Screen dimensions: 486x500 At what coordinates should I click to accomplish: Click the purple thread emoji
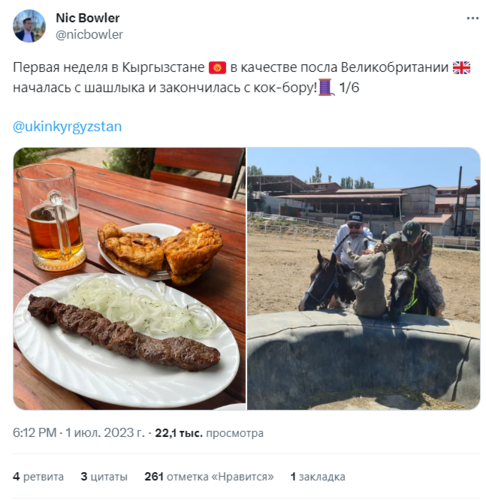pyautogui.click(x=326, y=87)
